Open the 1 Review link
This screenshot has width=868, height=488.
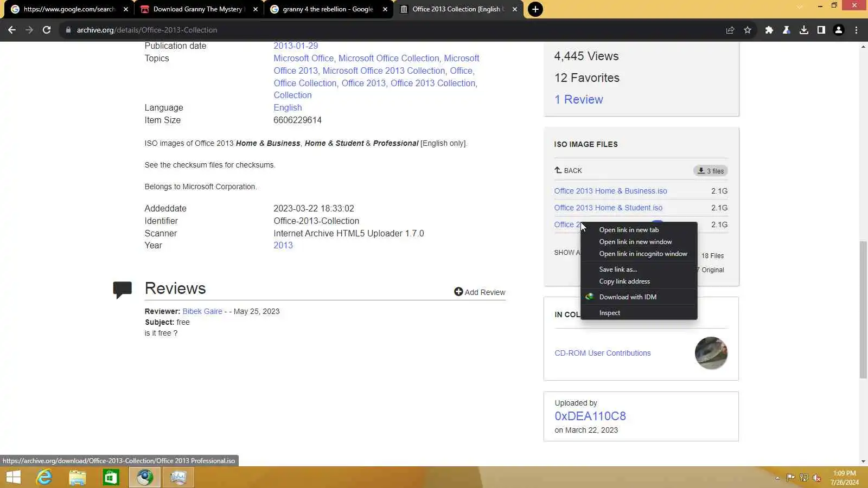point(578,100)
